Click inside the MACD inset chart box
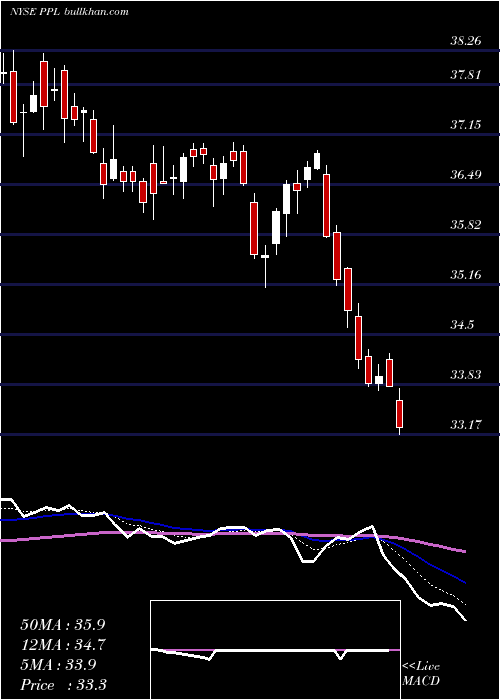This screenshot has width=500, height=700. pos(275,650)
